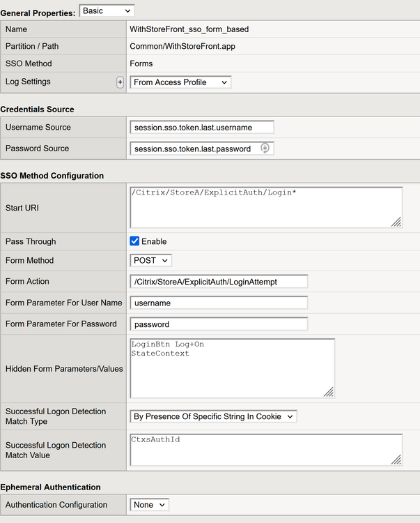Click the Hidden Form Parameters resize handle
This screenshot has width=420, height=523.
328,392
